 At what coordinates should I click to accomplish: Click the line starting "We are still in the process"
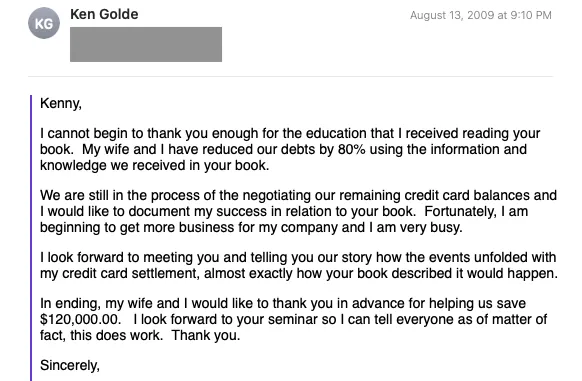pos(298,195)
